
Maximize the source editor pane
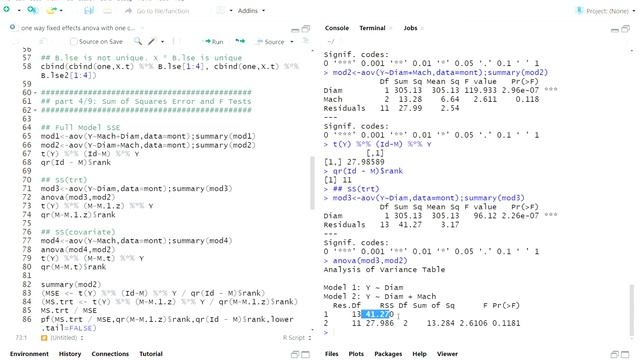(x=306, y=29)
